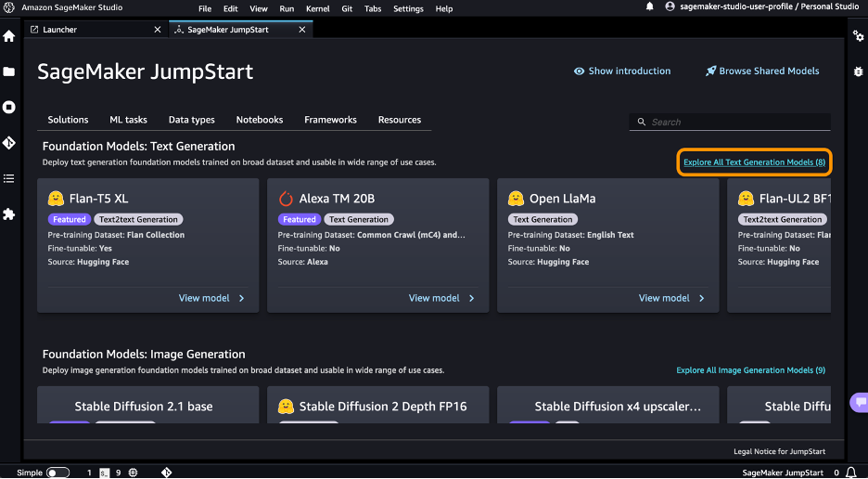868x479 pixels.
Task: Expand the Solutions category
Action: click(68, 120)
